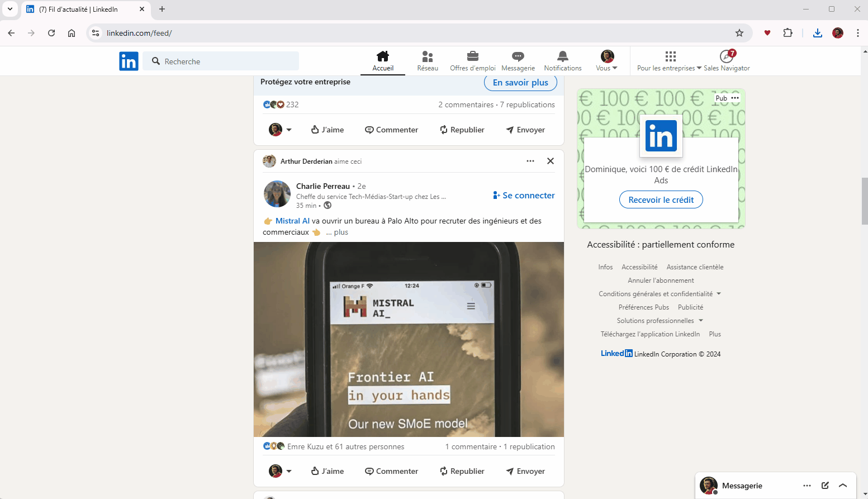This screenshot has width=868, height=499.
Task: Open three-dot menu on Arthur Derderian post
Action: (x=530, y=161)
